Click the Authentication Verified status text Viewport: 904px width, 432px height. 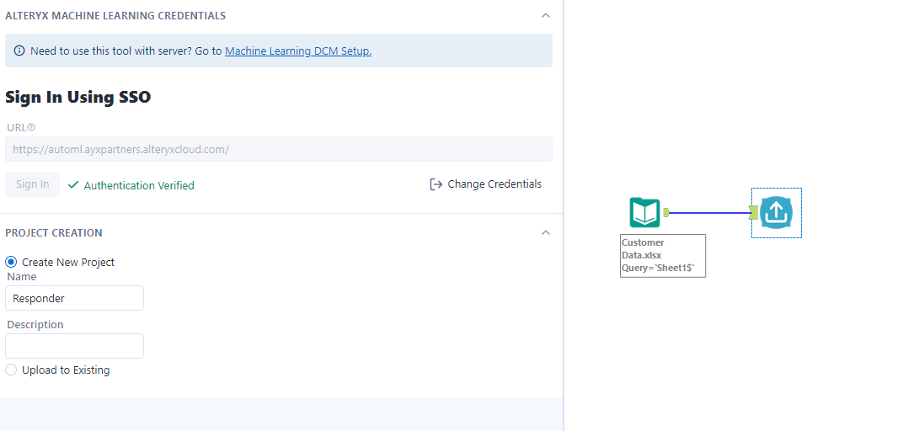coord(139,185)
